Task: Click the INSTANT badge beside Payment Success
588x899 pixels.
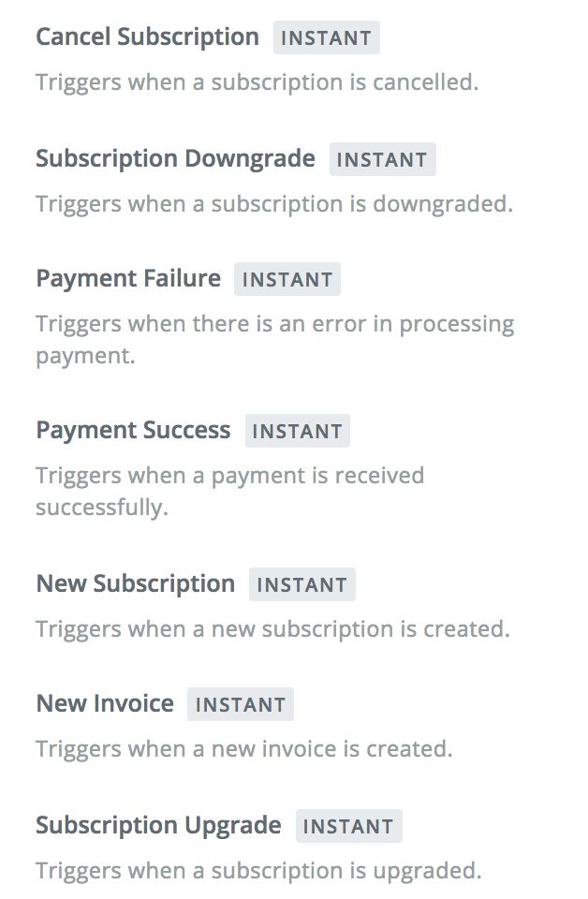Action: (x=297, y=432)
